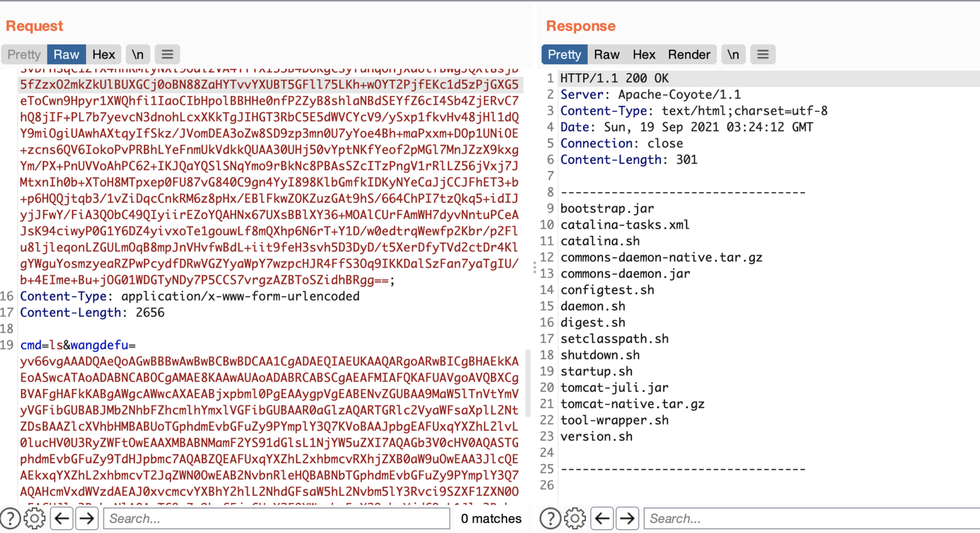Screen dimensions: 980x533
Task: Open Response search settings gear
Action: (x=575, y=518)
